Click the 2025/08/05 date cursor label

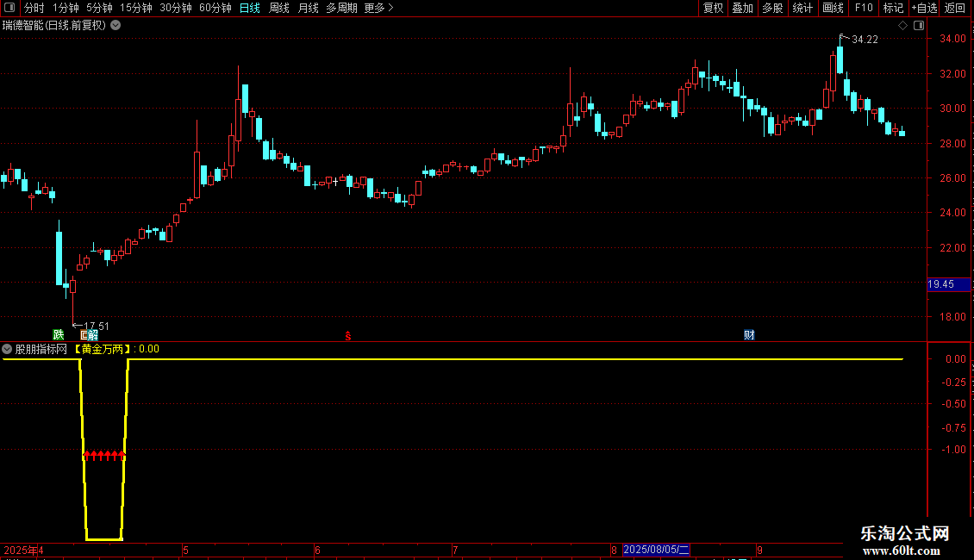pos(656,550)
